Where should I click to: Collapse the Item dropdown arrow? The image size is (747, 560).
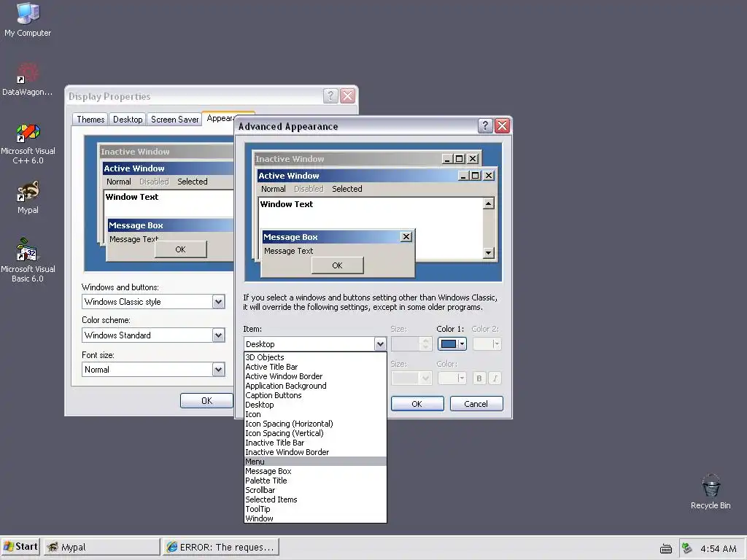click(379, 344)
